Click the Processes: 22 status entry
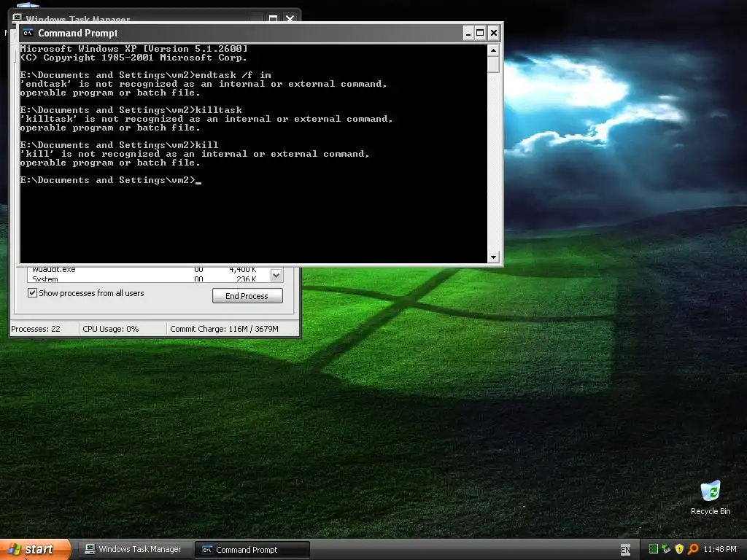Screen dimensions: 747x560 pos(36,329)
